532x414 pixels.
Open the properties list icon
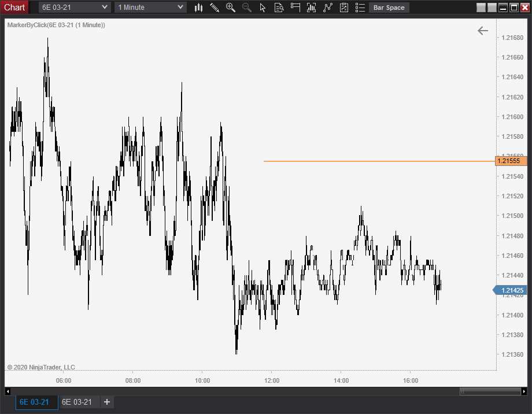[360, 8]
